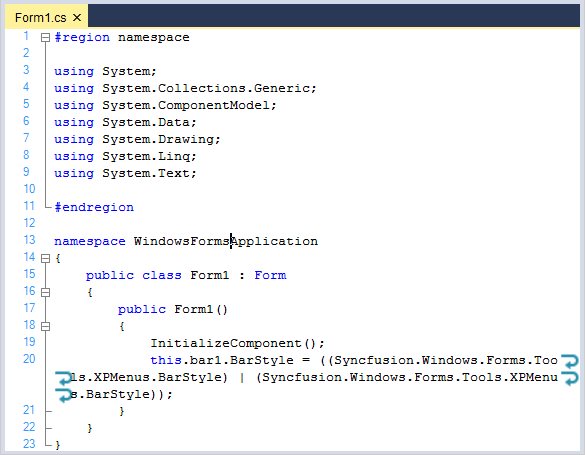Click the '|' operator in wrapped line

click(242, 377)
